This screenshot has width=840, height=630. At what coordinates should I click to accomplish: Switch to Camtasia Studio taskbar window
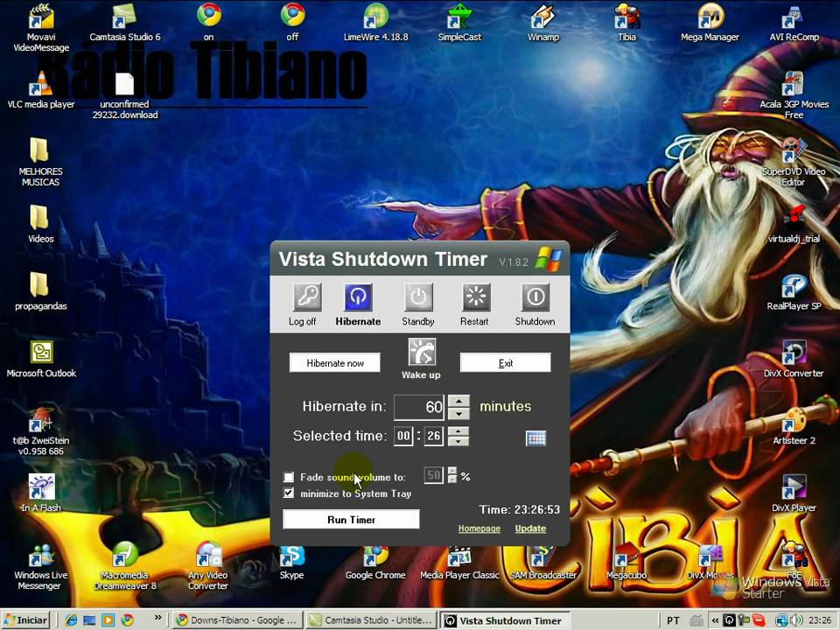pyautogui.click(x=372, y=619)
